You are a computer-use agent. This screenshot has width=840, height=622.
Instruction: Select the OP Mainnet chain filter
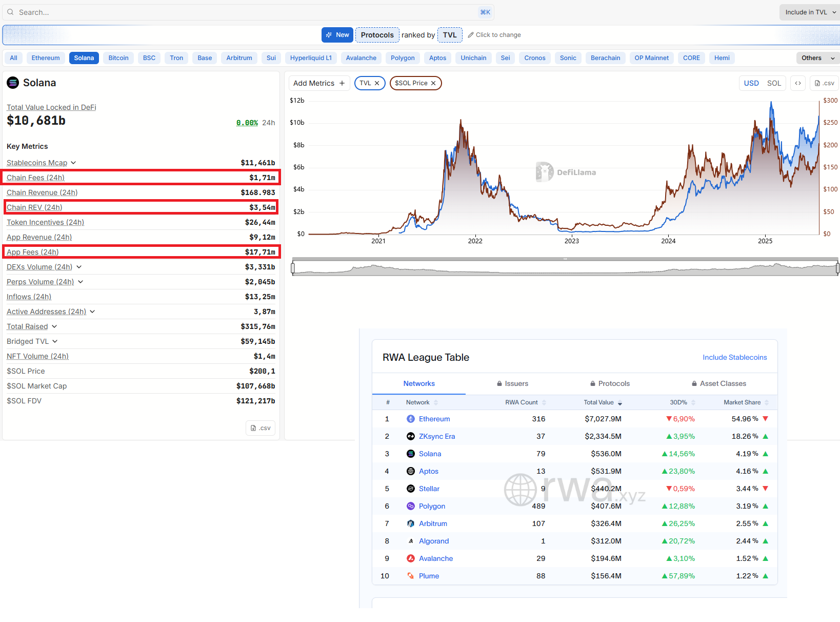[651, 58]
